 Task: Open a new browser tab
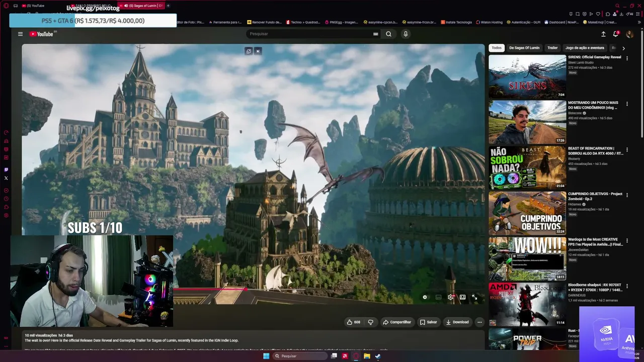click(168, 6)
